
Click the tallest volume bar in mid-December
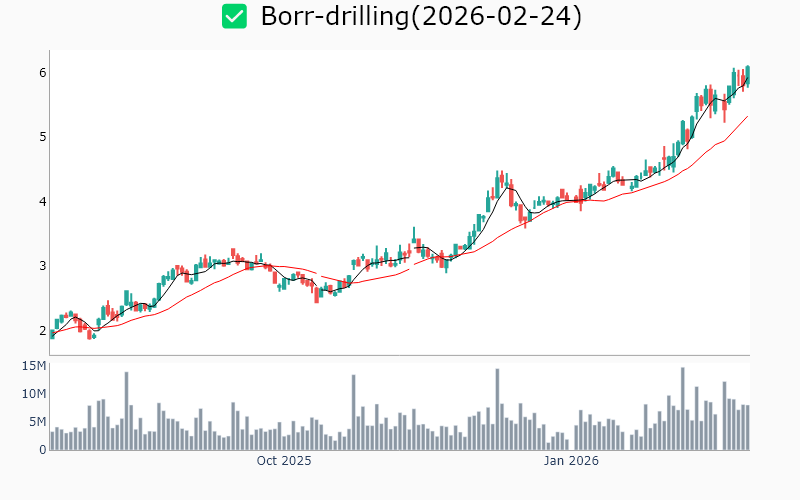496,410
